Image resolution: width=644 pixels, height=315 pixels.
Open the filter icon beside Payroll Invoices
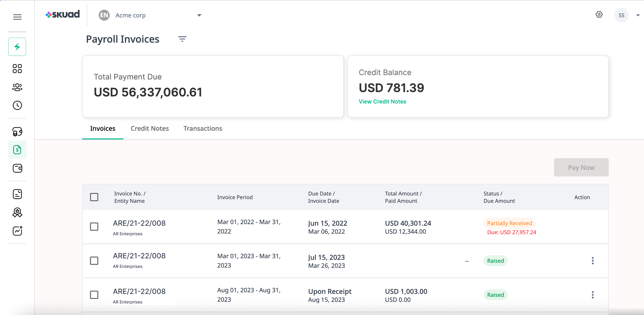[182, 39]
